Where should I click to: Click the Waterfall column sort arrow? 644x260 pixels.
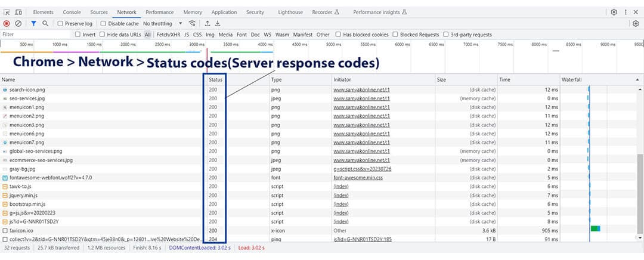637,80
